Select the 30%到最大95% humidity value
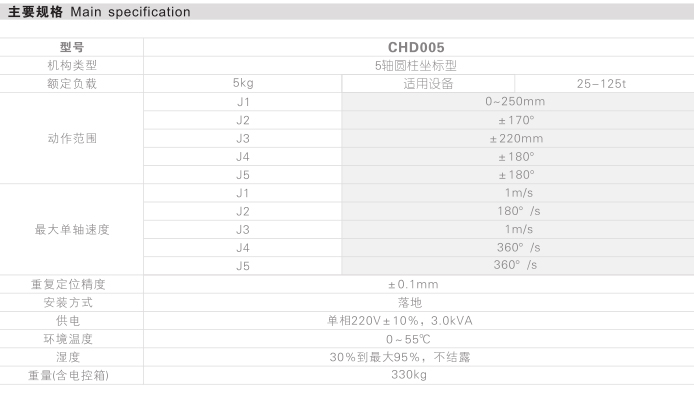 point(400,357)
